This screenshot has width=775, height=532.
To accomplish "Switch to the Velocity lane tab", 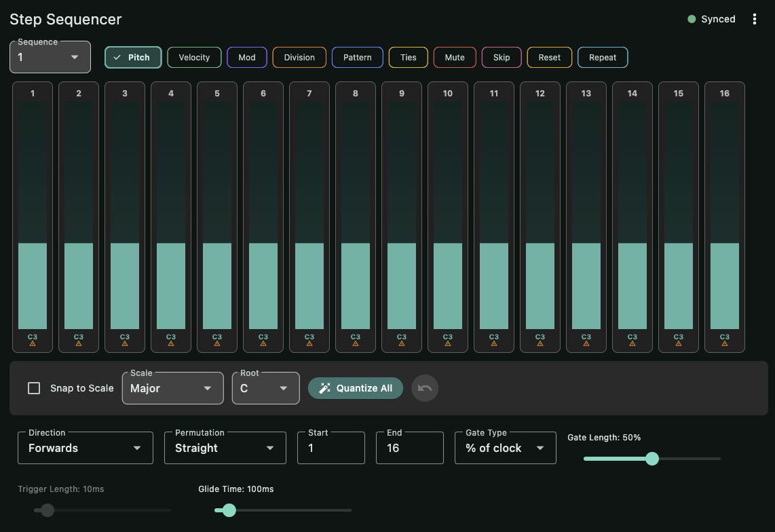I will (x=193, y=57).
